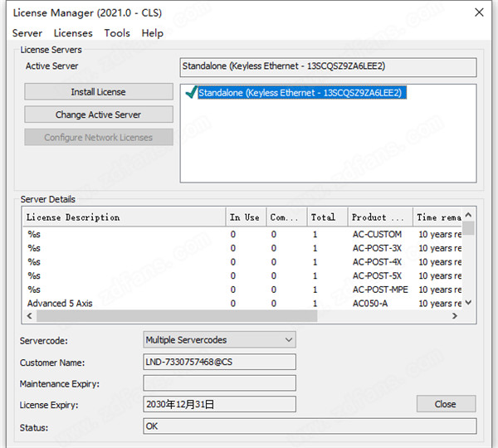
Task: Select the Advanced 5 Axis row
Action: (242, 303)
